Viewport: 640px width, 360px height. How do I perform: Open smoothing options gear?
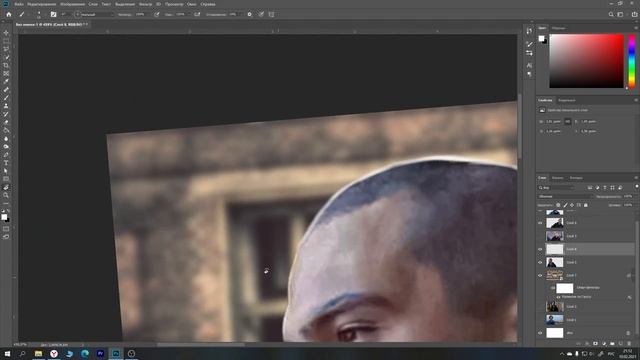pyautogui.click(x=249, y=14)
